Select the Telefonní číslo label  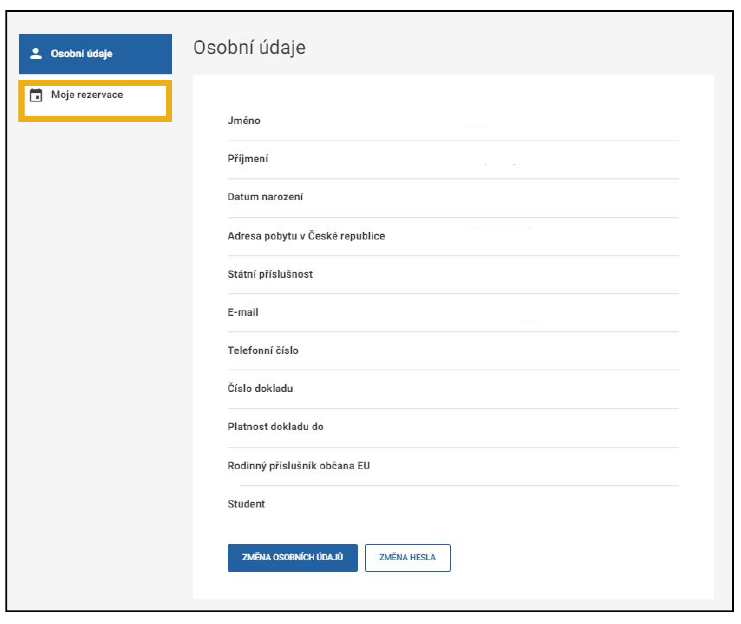[x=263, y=350]
